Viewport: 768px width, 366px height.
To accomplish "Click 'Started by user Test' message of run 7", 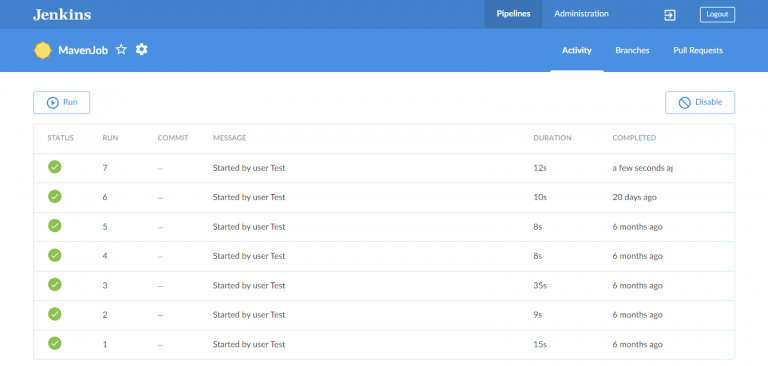I will (249, 168).
